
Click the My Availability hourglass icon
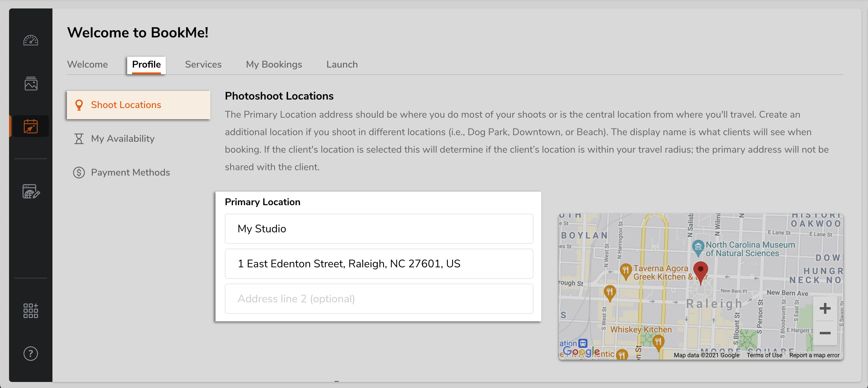pyautogui.click(x=79, y=139)
